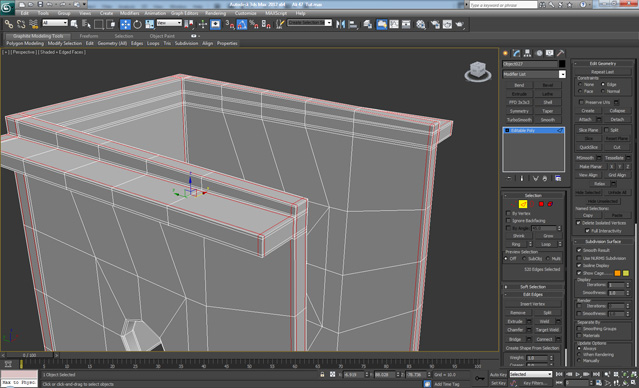
Task: Click the application logo button
Action: pos(7,8)
